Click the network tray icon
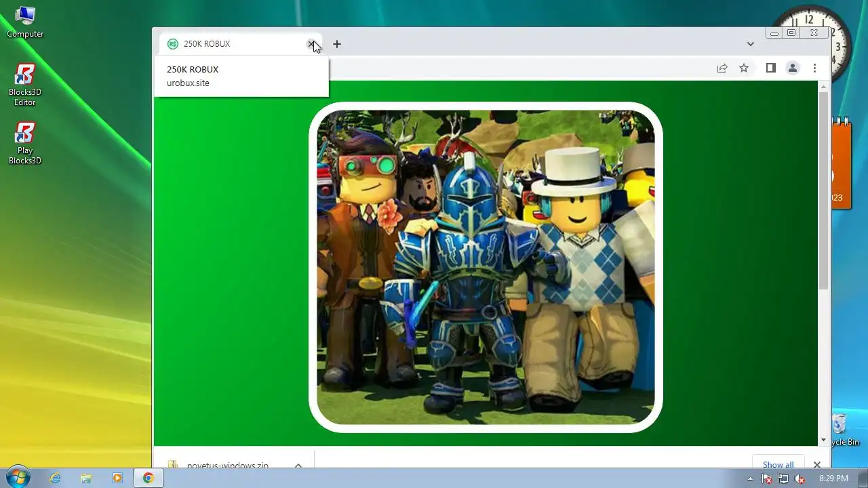Viewport: 868px width, 488px height. click(x=783, y=479)
